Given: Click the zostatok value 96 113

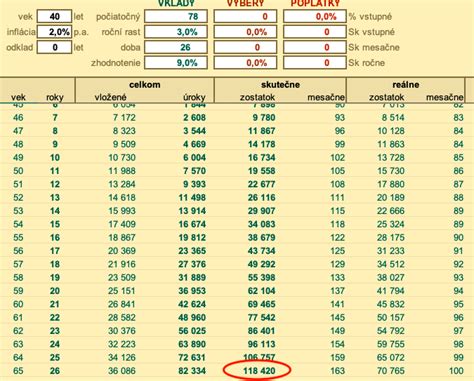Looking at the screenshot, I should 262,344.
